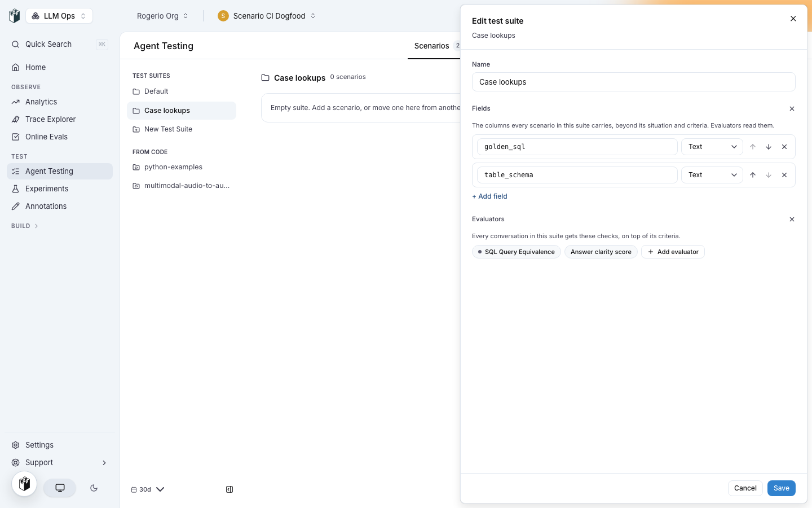Click the Experiments flask icon
The height and width of the screenshot is (508, 812).
coord(16,189)
